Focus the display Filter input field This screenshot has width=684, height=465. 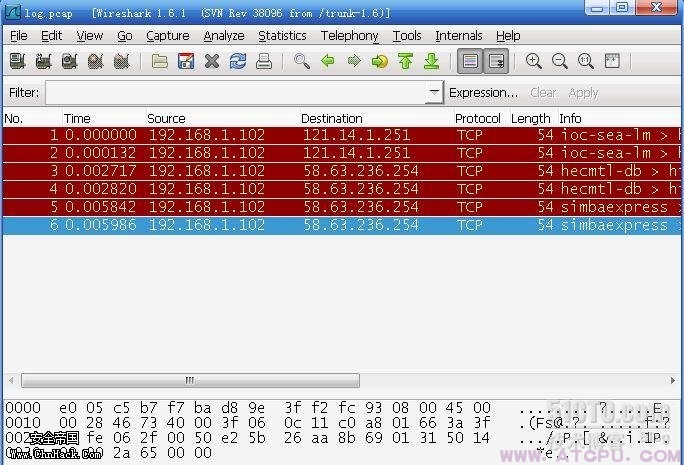236,92
